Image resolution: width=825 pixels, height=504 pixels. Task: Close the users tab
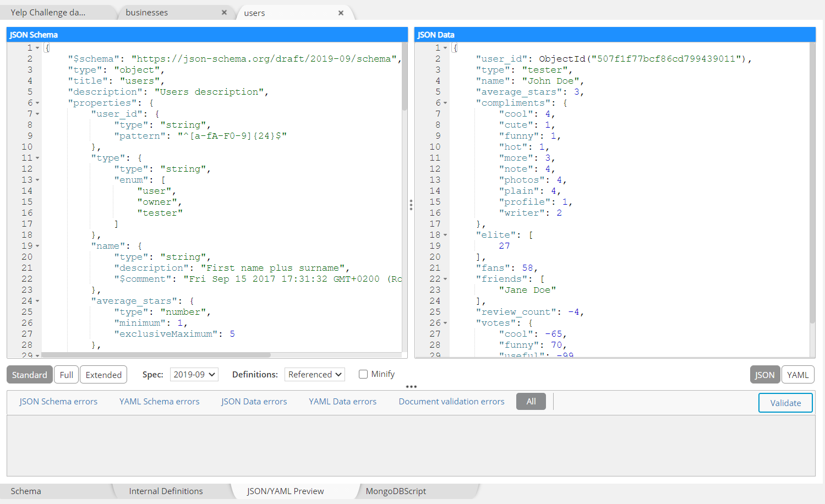click(x=341, y=13)
